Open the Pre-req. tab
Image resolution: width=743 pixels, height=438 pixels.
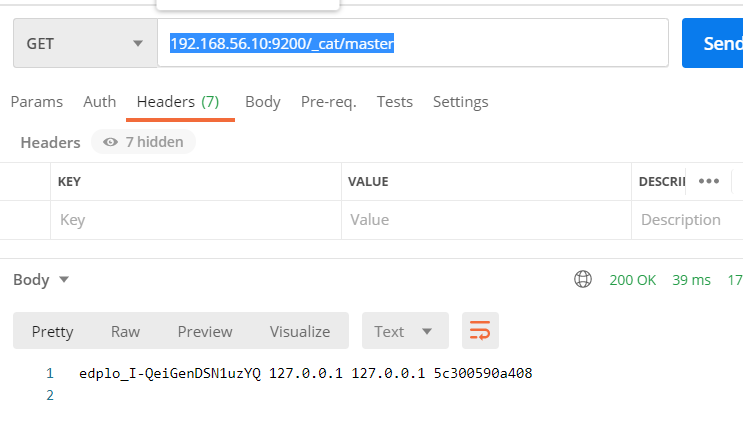coord(328,102)
